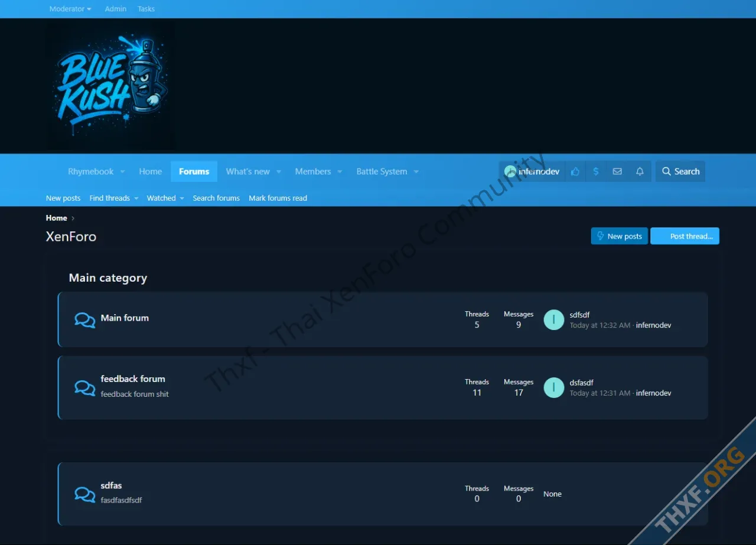This screenshot has height=545, width=756.
Task: Open the bell alerts icon
Action: coord(640,171)
